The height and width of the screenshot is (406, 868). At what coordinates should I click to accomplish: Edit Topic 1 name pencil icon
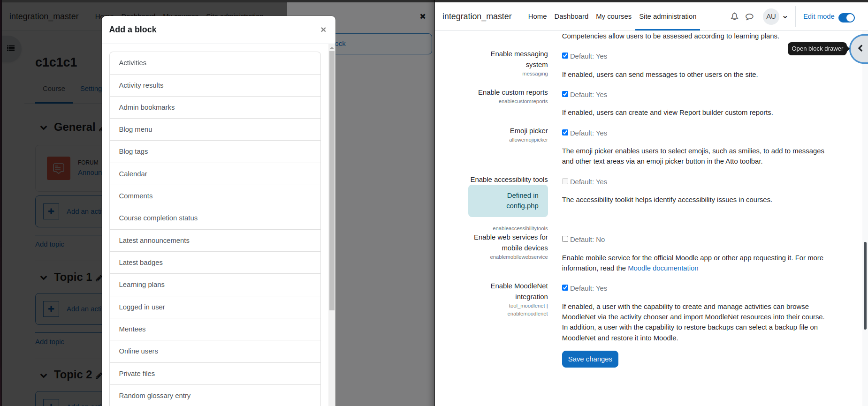pyautogui.click(x=99, y=278)
